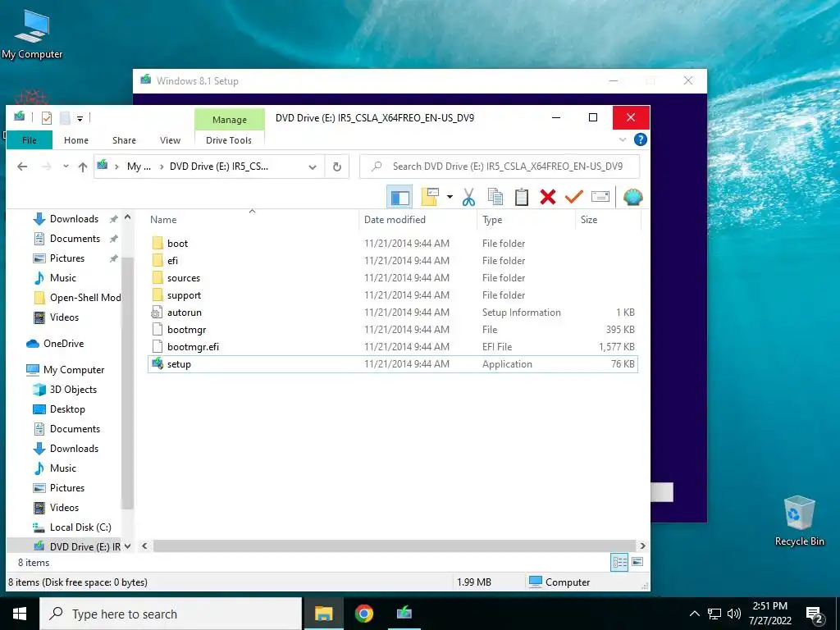Click 'My ...' in the address breadcrumb
Image resolution: width=840 pixels, height=630 pixels.
(139, 167)
